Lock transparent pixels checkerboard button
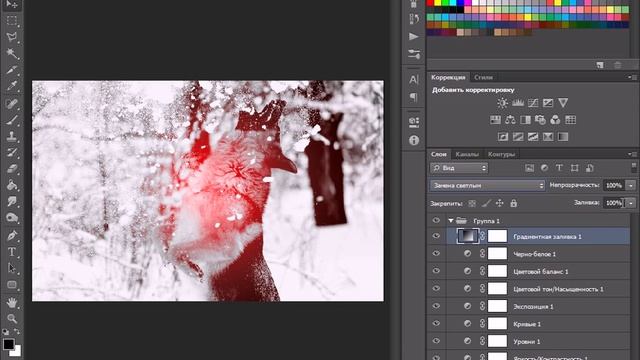The image size is (640, 360). (472, 203)
